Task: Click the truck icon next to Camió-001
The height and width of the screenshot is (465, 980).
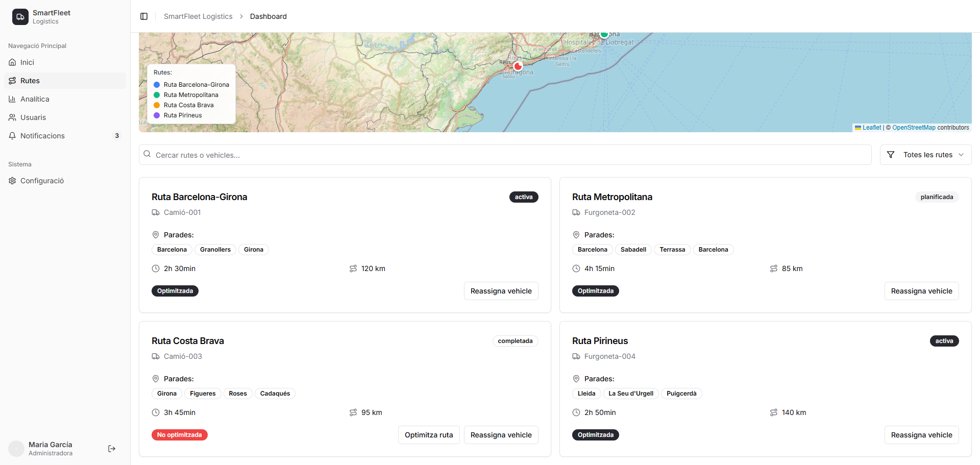Action: point(156,212)
